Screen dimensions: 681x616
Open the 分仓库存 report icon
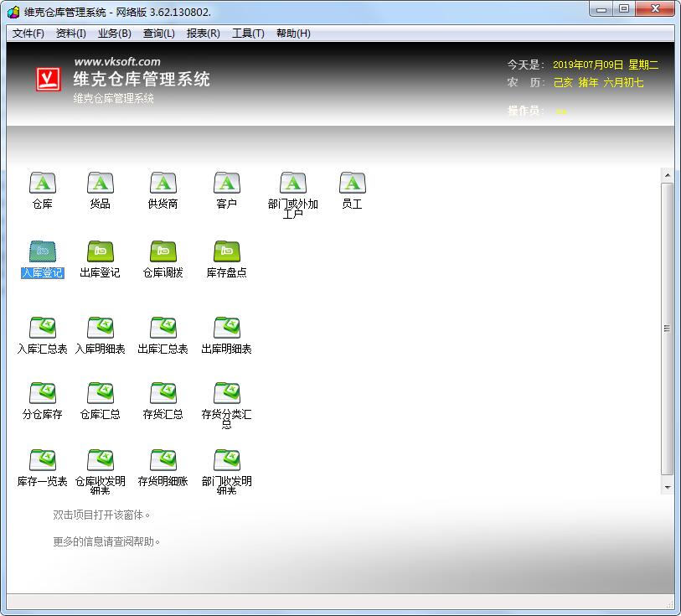[42, 394]
